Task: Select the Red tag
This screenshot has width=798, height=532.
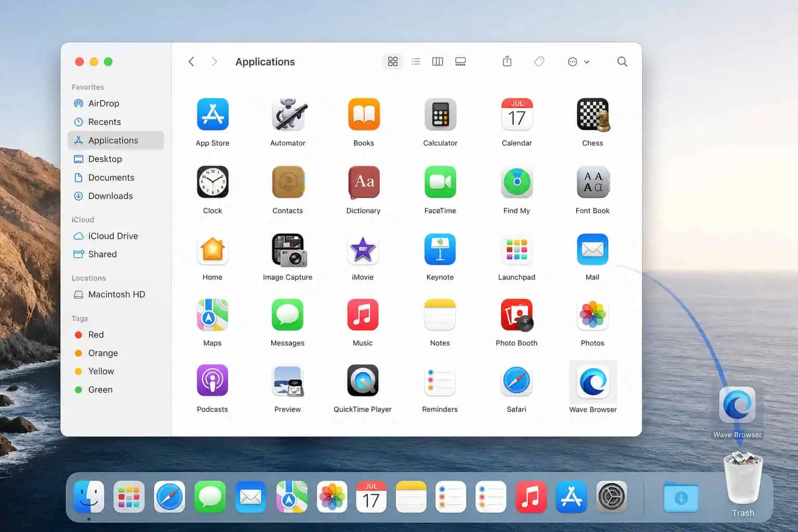Action: 116,335
